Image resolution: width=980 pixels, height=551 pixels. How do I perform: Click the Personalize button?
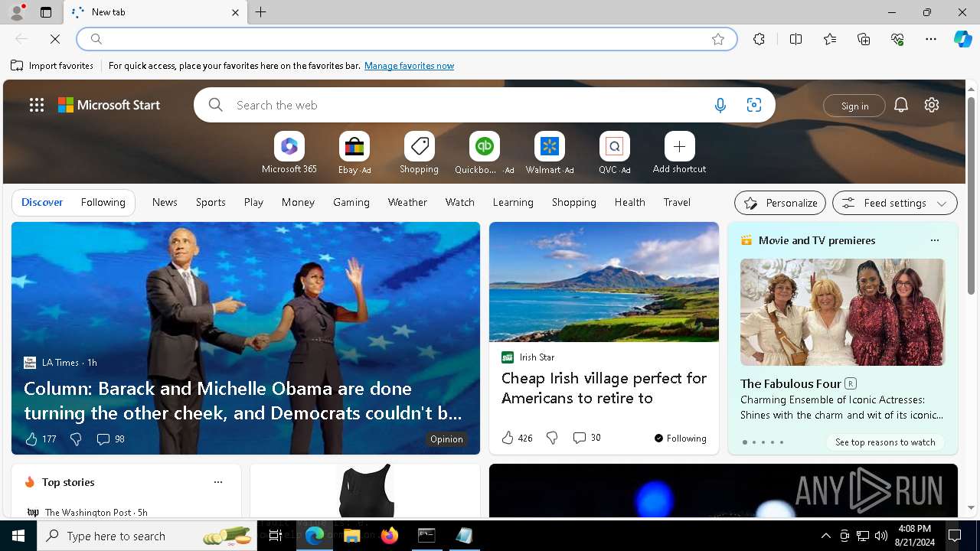pos(780,203)
